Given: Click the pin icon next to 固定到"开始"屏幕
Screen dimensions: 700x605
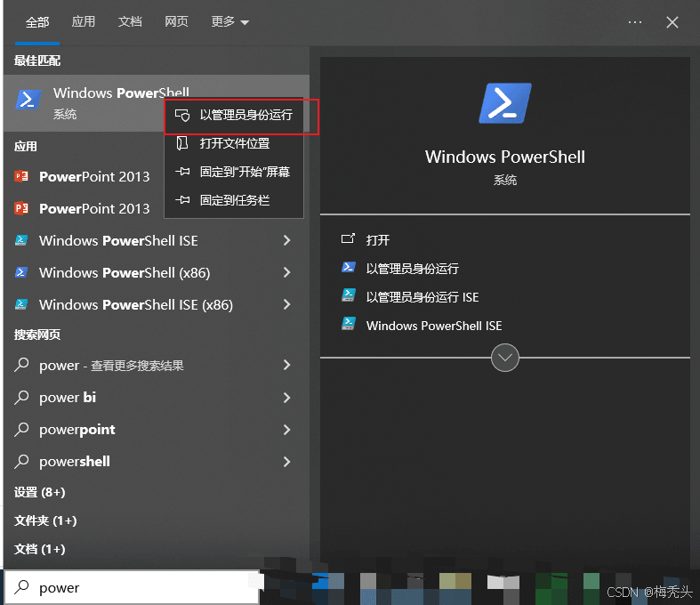Looking at the screenshot, I should click(x=182, y=172).
